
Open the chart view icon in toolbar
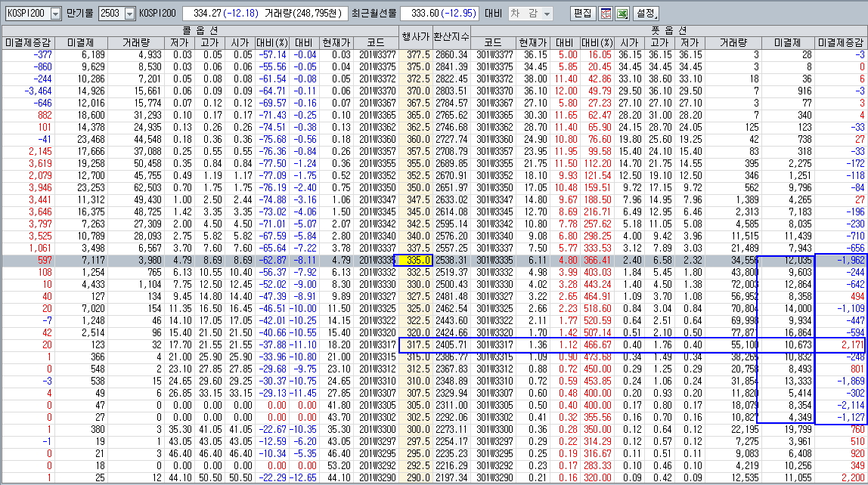[x=606, y=14]
